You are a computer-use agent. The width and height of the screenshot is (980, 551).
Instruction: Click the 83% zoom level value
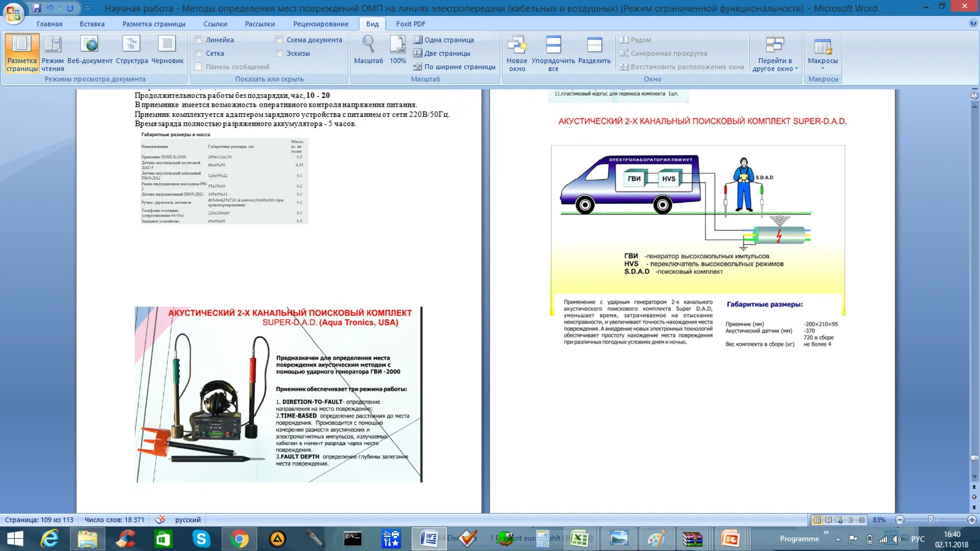879,520
